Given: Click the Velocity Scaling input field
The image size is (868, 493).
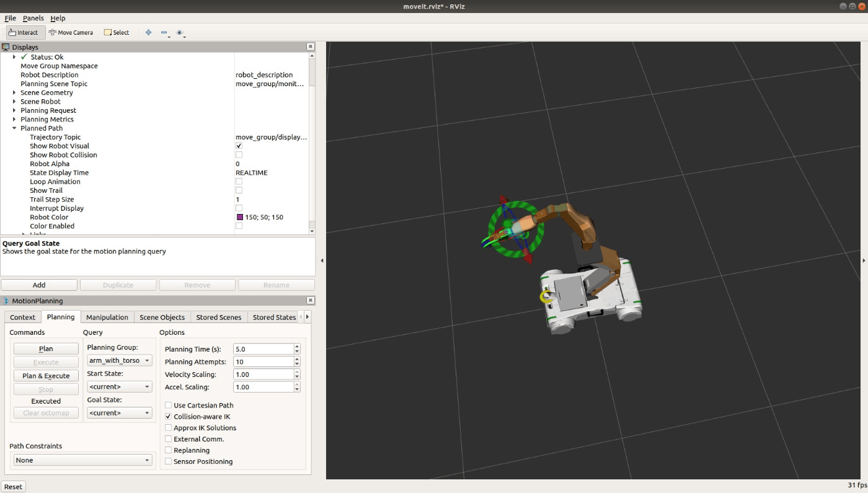Looking at the screenshot, I should point(263,375).
